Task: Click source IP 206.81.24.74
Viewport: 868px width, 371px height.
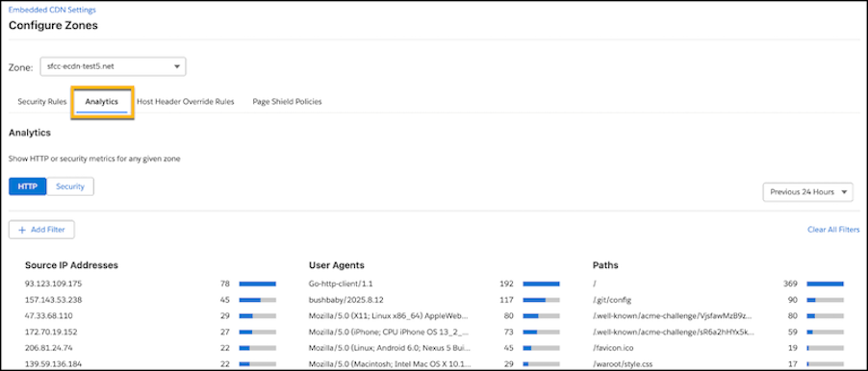Action: pyautogui.click(x=49, y=348)
